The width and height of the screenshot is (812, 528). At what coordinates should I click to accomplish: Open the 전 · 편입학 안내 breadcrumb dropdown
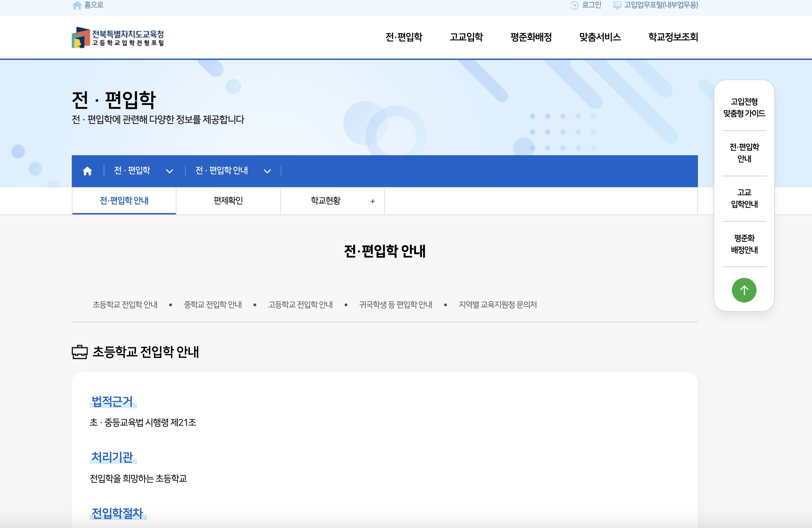tap(267, 171)
